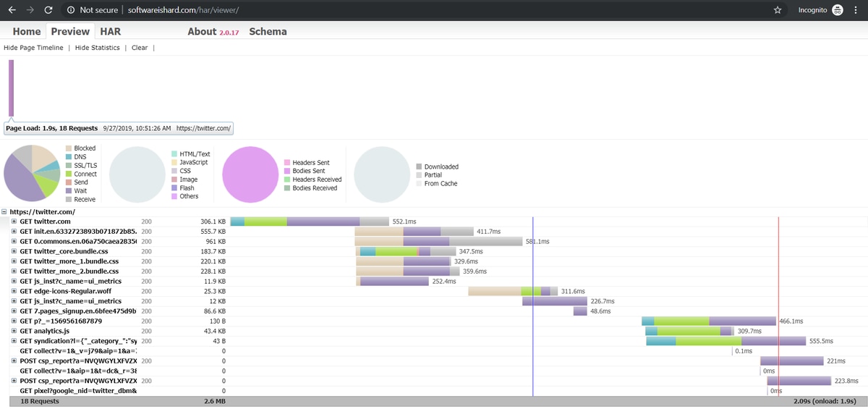Collapse the https://twitter.com/ page group
868x409 pixels.
(x=5, y=212)
